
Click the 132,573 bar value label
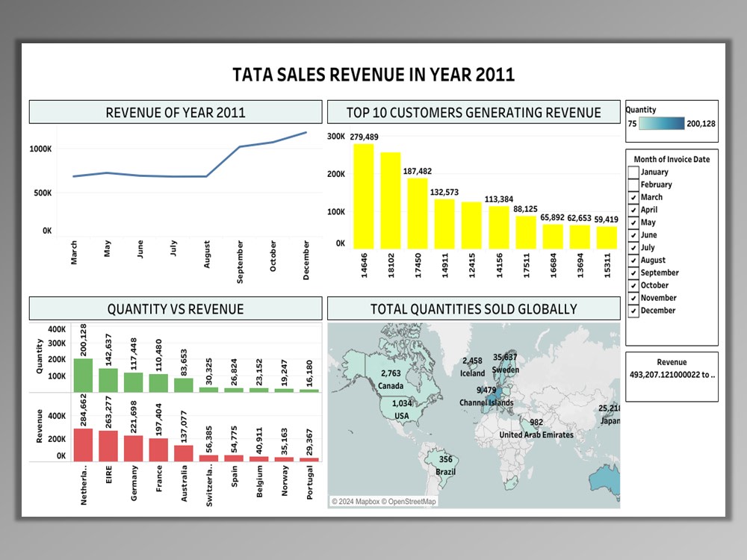pyautogui.click(x=444, y=193)
